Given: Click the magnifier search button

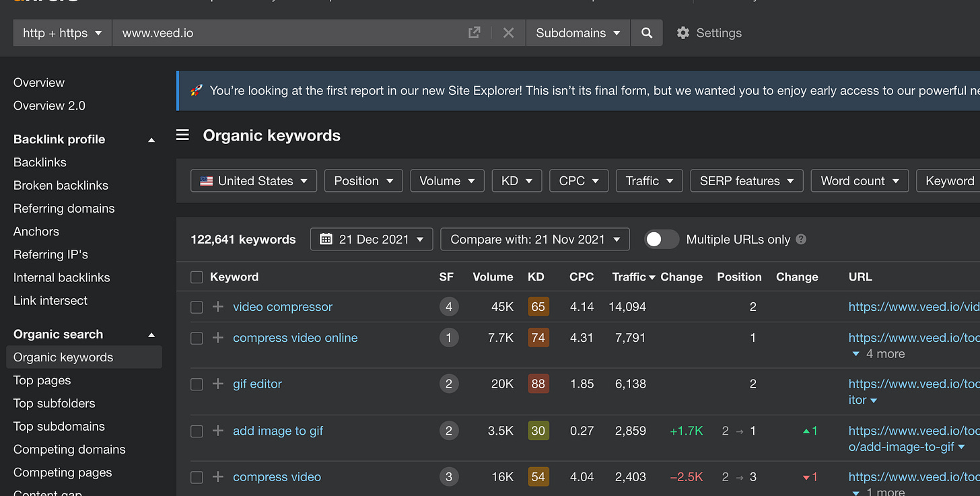Looking at the screenshot, I should 647,33.
